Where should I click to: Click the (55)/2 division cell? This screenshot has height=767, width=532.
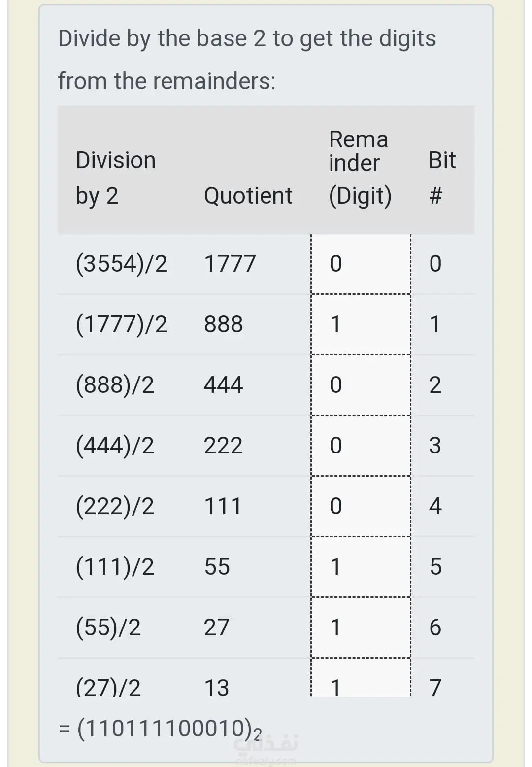point(108,628)
